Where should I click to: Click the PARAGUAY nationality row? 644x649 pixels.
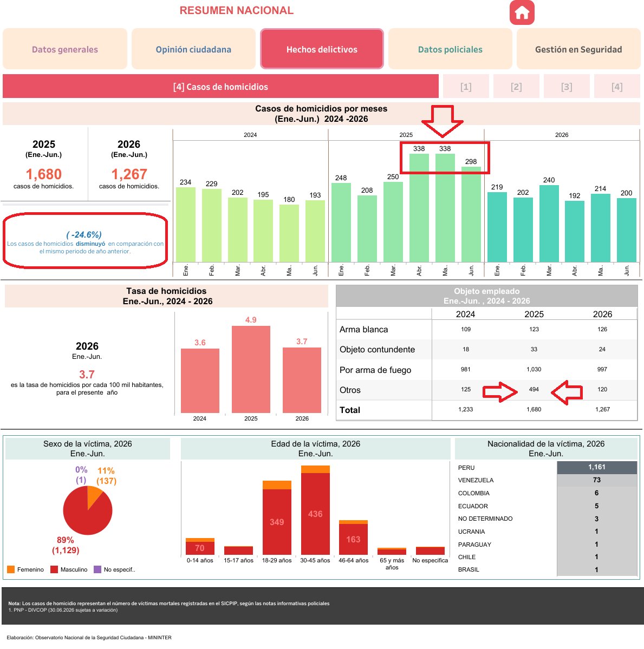[x=547, y=545]
